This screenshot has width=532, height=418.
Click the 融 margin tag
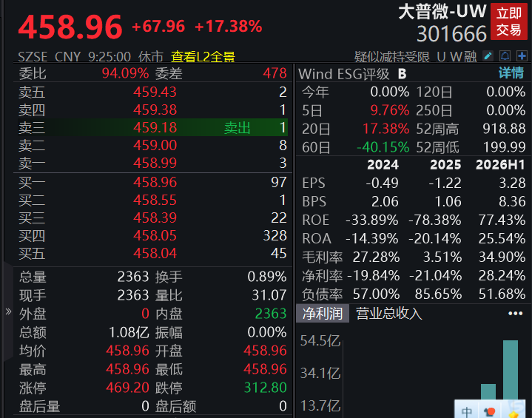470,57
